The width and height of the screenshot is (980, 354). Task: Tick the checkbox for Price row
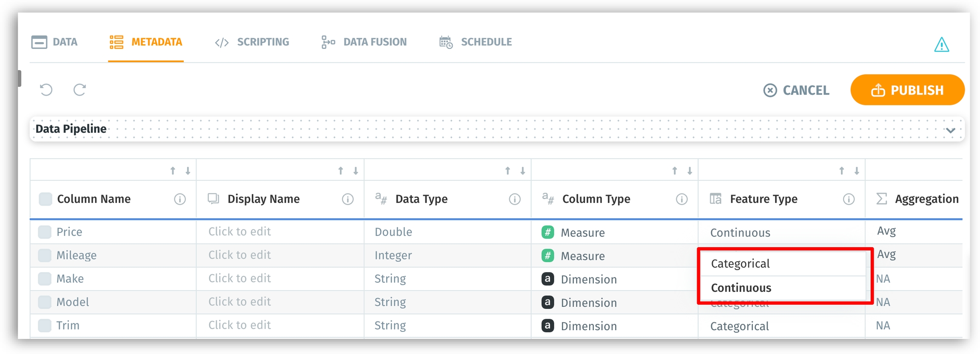(45, 232)
